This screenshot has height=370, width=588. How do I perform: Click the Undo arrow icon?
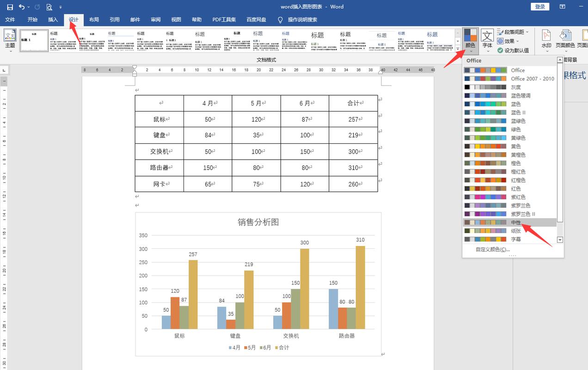[x=22, y=7]
